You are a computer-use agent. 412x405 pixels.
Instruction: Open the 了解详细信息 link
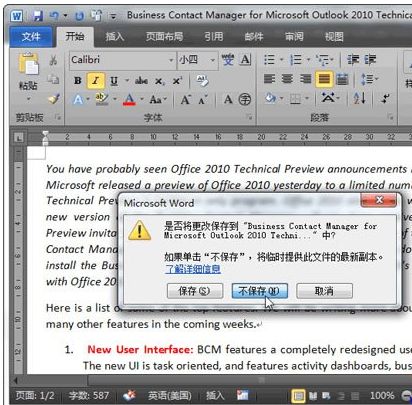coord(193,269)
